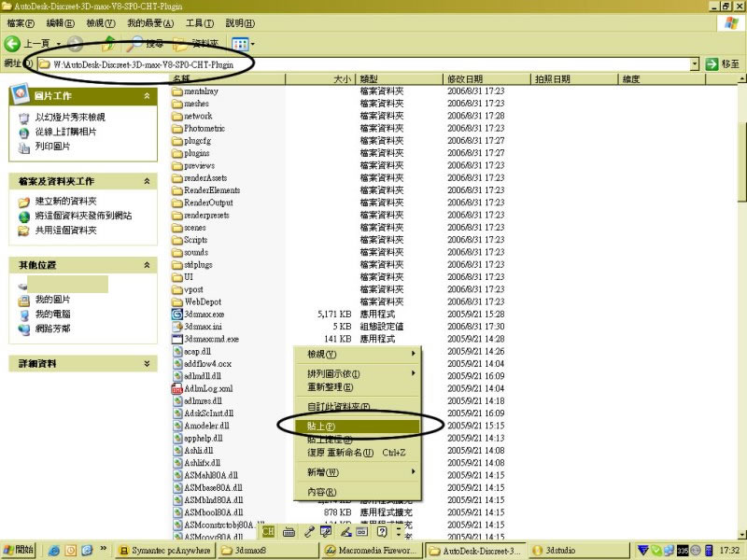The image size is (747, 560).
Task: Choose 重新整理(E) in the context menu
Action: 357,386
